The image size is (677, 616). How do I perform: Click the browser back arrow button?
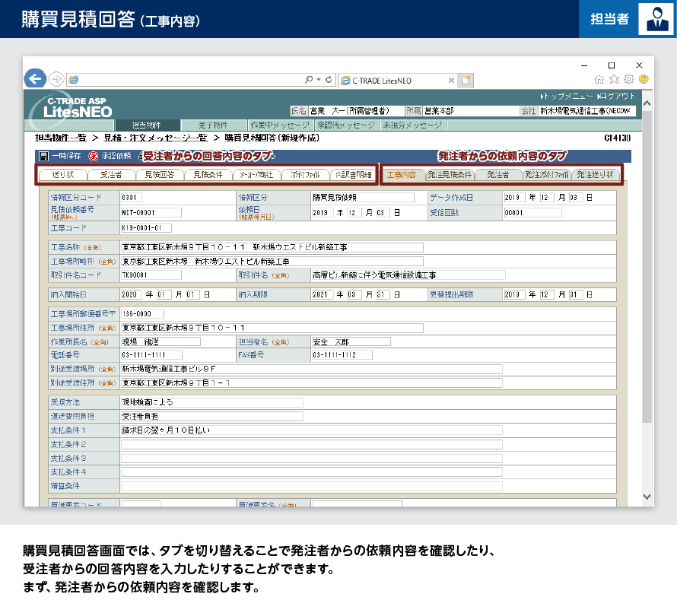click(35, 78)
